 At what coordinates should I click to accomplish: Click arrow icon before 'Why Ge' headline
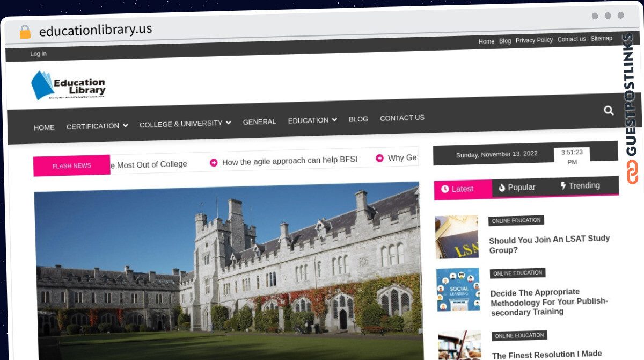point(379,158)
